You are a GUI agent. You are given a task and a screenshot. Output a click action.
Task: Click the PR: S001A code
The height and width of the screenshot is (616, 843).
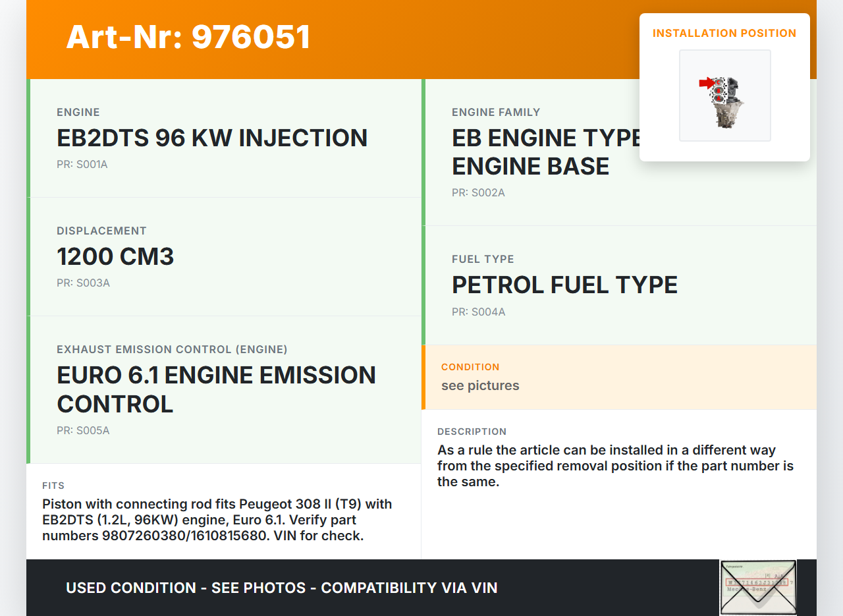[82, 165]
